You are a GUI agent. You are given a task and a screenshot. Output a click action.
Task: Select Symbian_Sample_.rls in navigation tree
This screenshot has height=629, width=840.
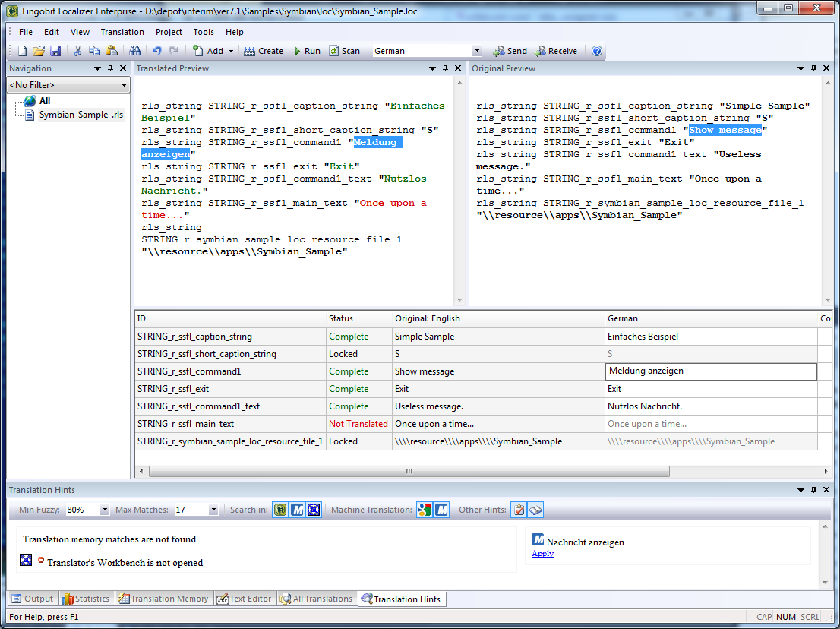81,115
